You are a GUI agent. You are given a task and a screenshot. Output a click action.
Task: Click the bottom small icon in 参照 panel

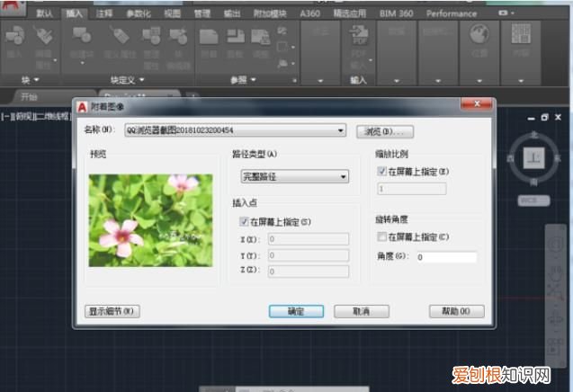click(x=282, y=64)
